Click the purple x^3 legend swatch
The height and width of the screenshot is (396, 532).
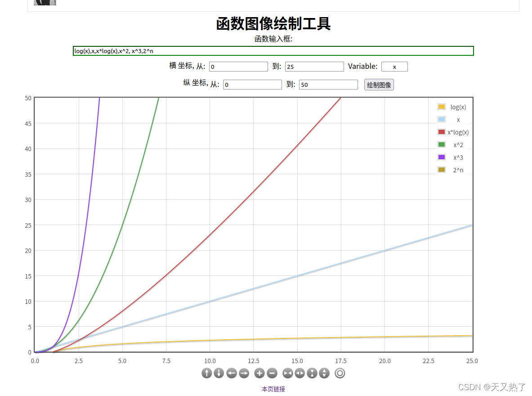pyautogui.click(x=442, y=157)
